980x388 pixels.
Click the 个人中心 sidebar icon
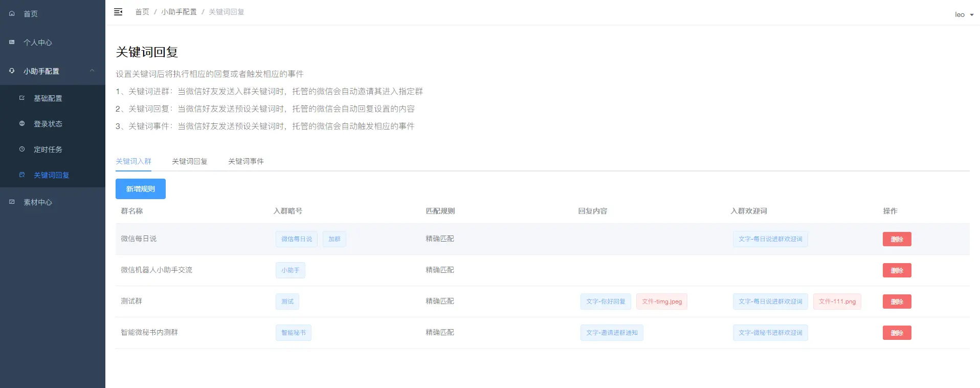tap(12, 42)
